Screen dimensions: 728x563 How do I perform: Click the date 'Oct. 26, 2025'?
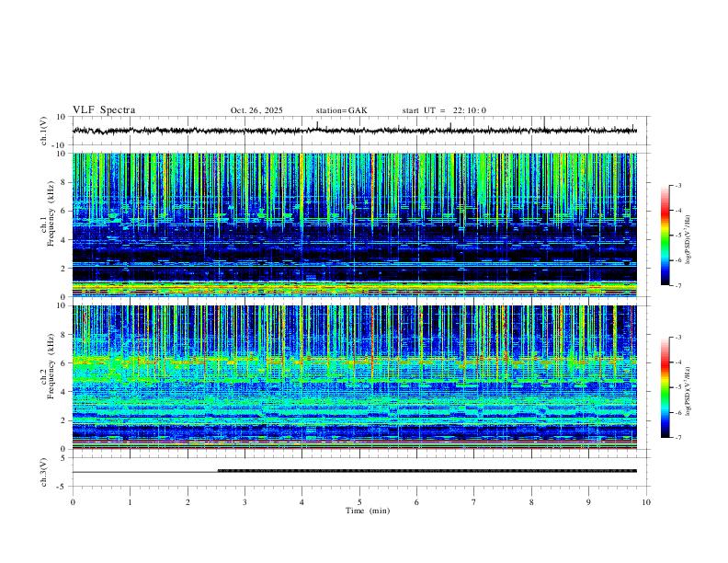pos(256,110)
